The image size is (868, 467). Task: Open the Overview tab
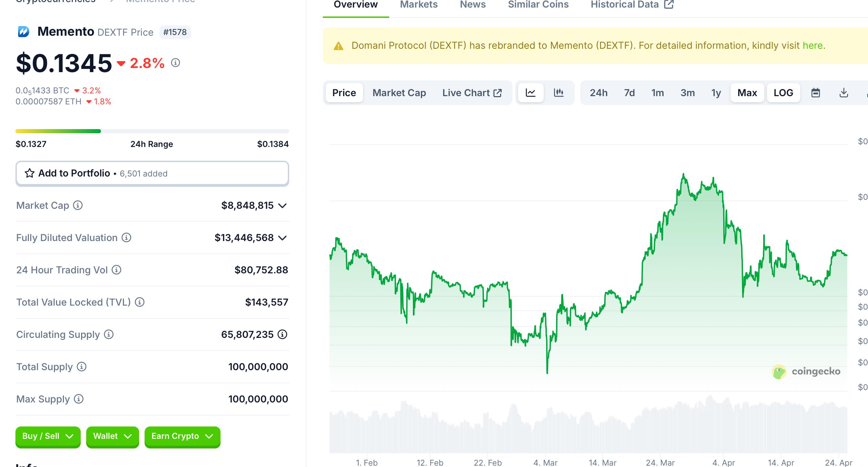point(356,5)
